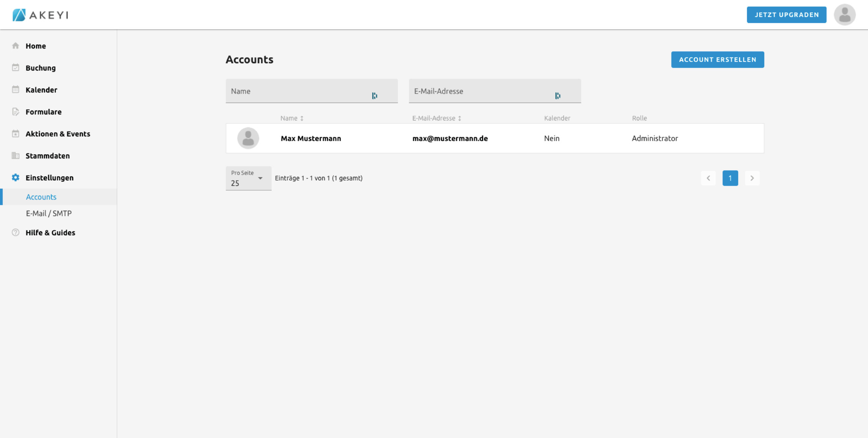Screen dimensions: 868x438
Task: Open the Max Mustermann account row
Action: (x=494, y=138)
